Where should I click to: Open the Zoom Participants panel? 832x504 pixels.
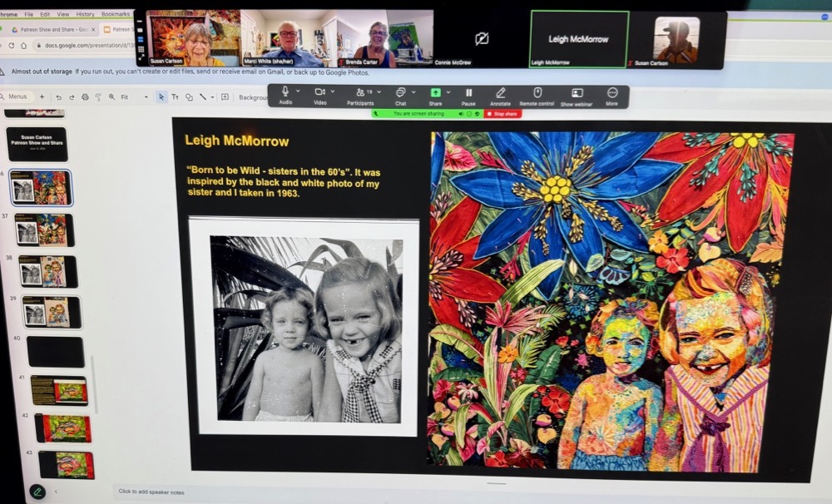[361, 92]
